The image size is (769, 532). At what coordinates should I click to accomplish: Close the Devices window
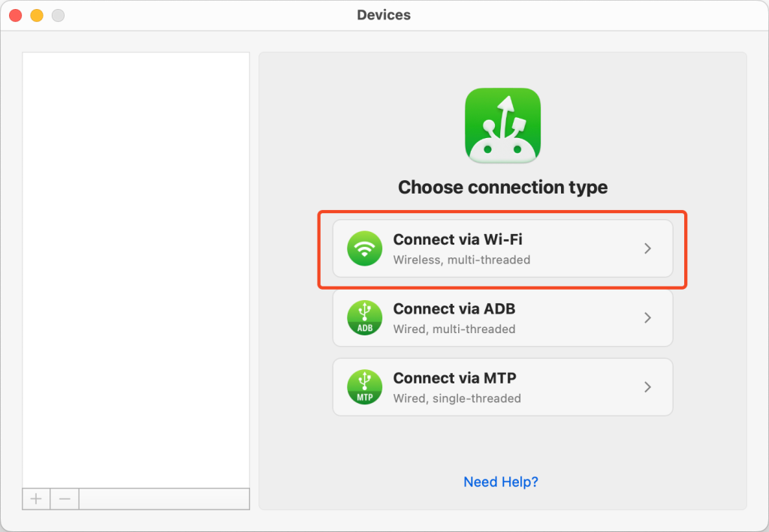click(x=16, y=15)
